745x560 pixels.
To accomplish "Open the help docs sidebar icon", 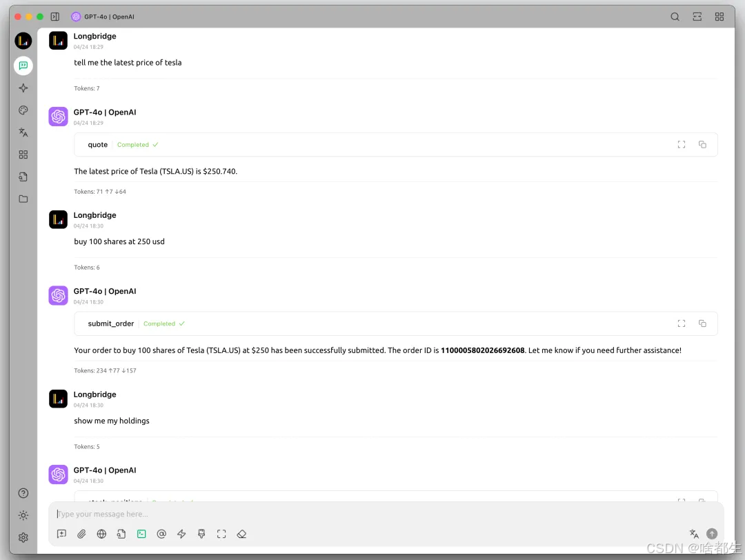I will tap(23, 493).
